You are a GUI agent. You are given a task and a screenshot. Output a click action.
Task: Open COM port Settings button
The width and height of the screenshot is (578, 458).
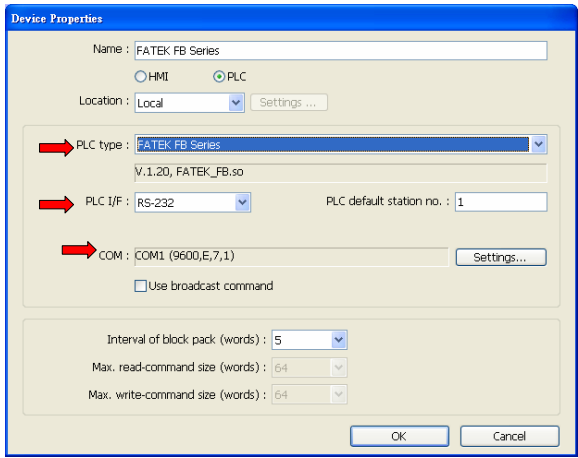(501, 257)
